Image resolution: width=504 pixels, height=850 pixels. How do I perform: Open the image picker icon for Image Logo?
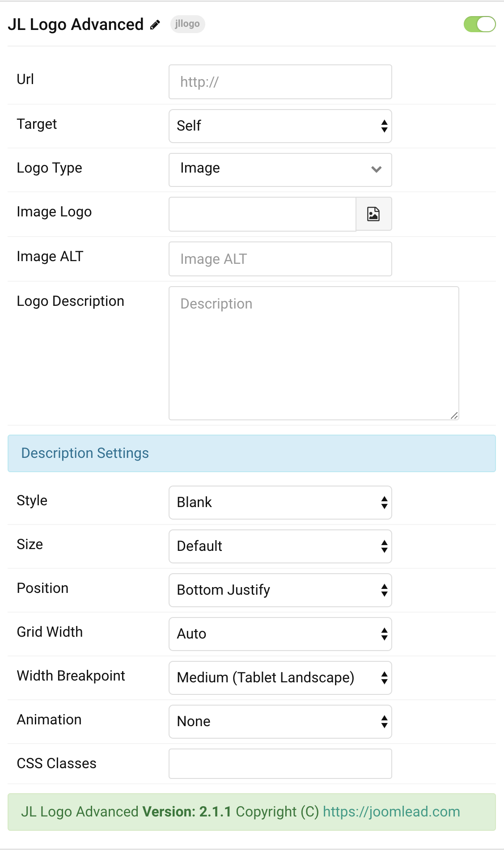(373, 214)
